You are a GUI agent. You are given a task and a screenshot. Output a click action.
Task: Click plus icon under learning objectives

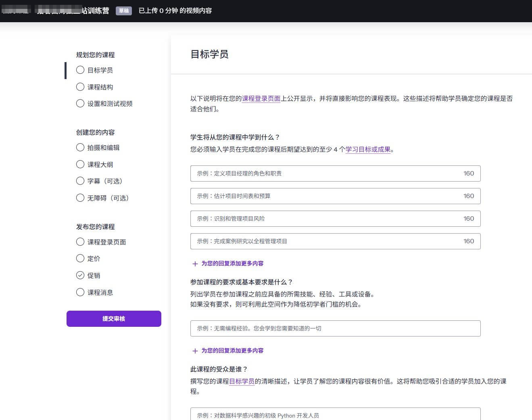[x=195, y=264]
